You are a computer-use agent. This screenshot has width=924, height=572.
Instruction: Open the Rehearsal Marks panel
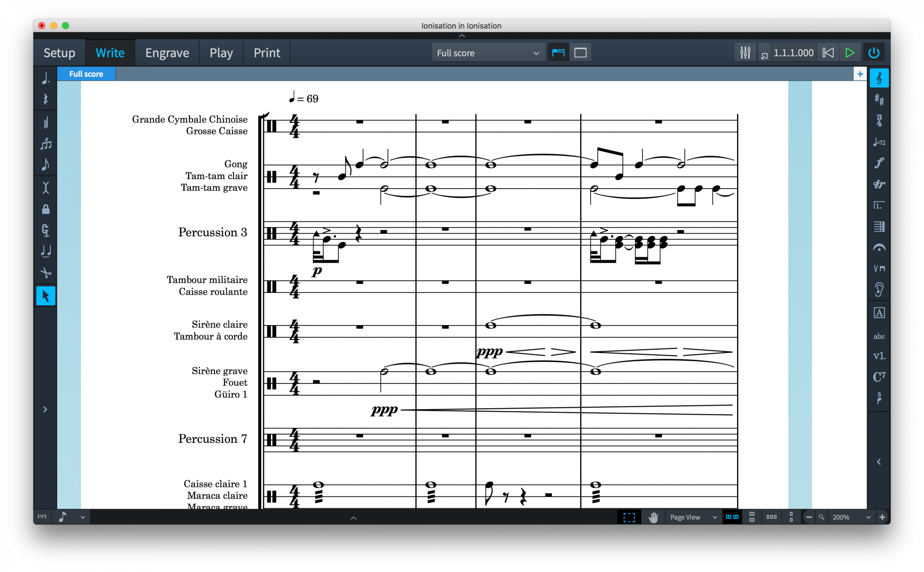[x=879, y=313]
